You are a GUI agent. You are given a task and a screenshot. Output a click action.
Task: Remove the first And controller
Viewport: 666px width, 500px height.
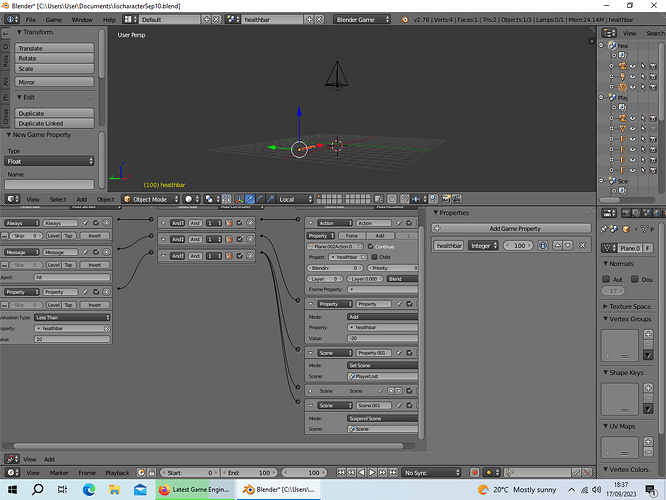coord(250,223)
